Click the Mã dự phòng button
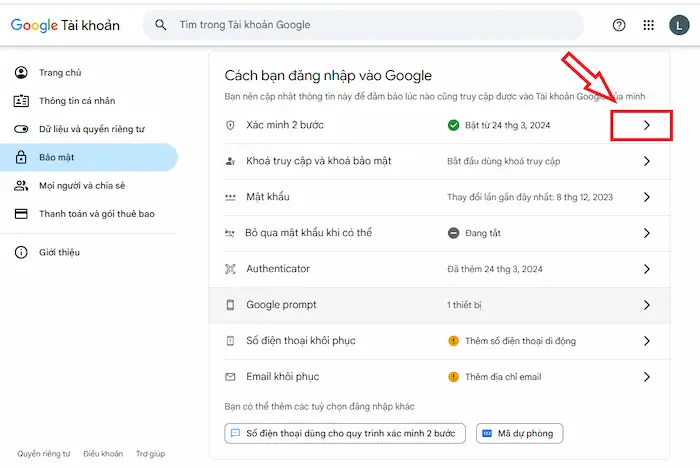The height and width of the screenshot is (468, 700). pyautogui.click(x=520, y=433)
